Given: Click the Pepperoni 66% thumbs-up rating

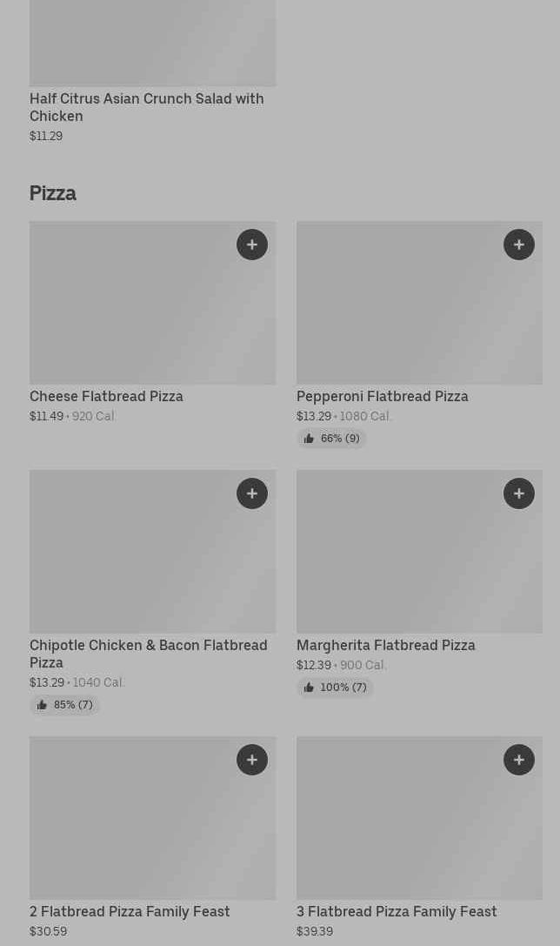Looking at the screenshot, I should pos(331,439).
